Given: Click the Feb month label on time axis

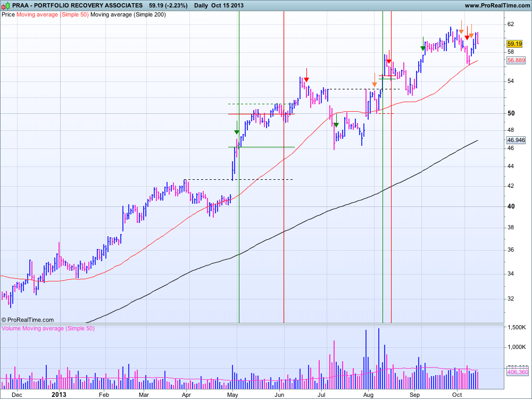Looking at the screenshot, I should [x=104, y=395].
